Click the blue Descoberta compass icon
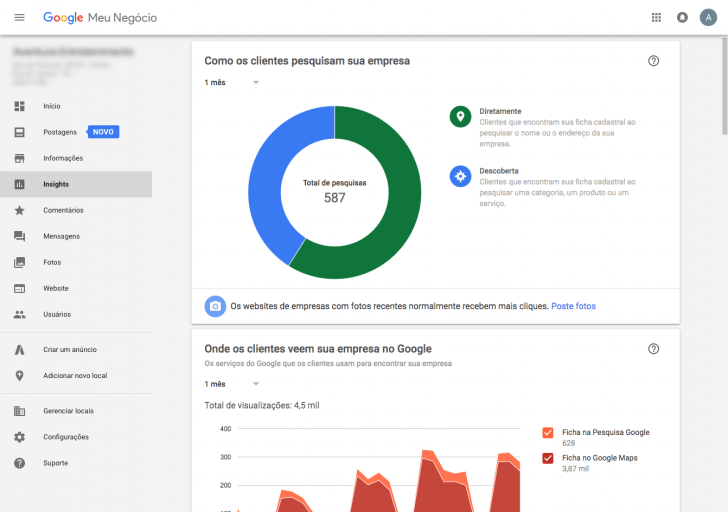Viewport: 728px width, 512px height. pos(460,176)
